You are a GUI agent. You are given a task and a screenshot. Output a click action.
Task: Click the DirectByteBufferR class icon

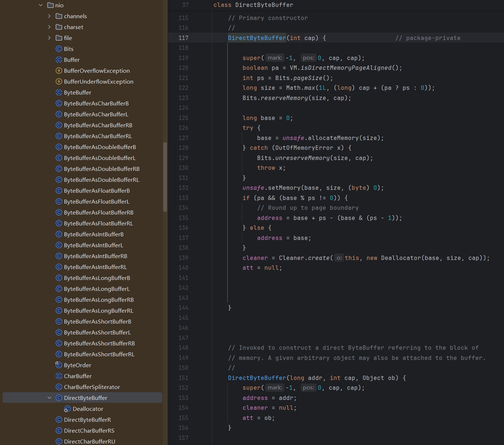[59, 420]
